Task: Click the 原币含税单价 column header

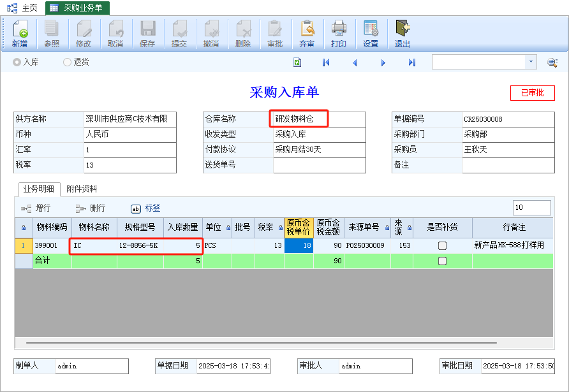Action: pyautogui.click(x=299, y=228)
